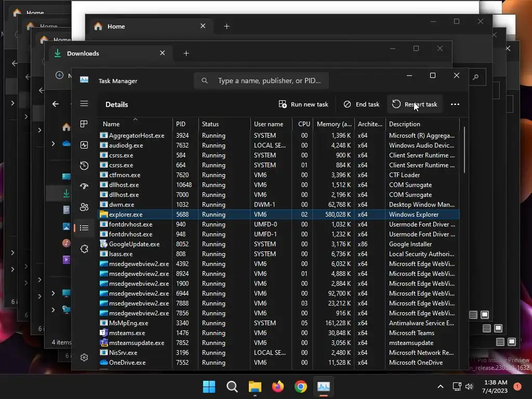Open taskbar Search

(x=232, y=387)
